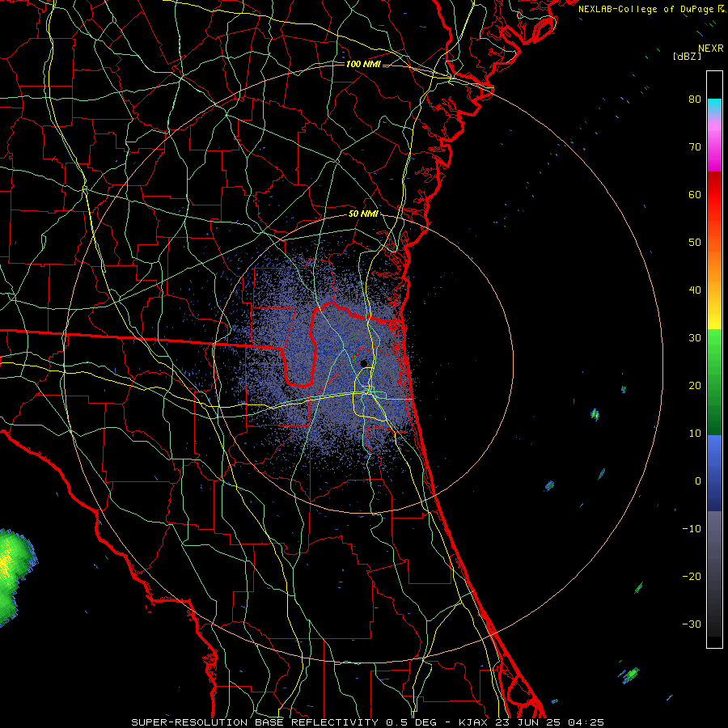Select the 50 value on the dBZ scale
The image size is (728, 728).
(x=695, y=243)
